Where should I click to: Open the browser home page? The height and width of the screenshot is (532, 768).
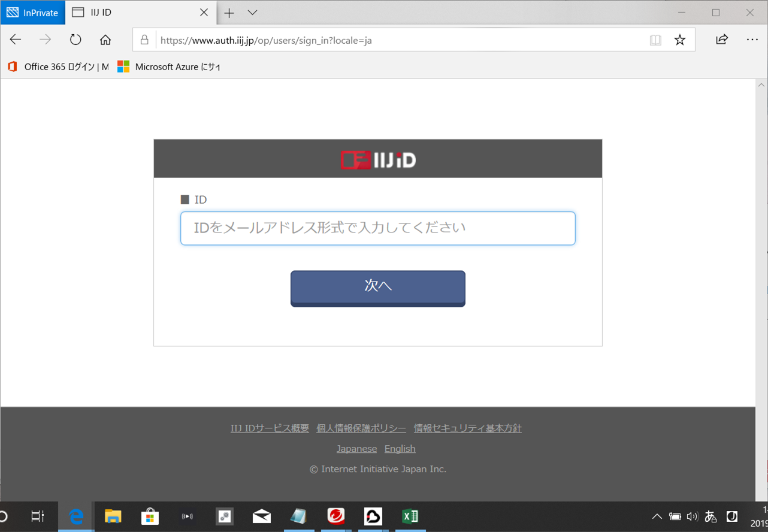point(105,40)
